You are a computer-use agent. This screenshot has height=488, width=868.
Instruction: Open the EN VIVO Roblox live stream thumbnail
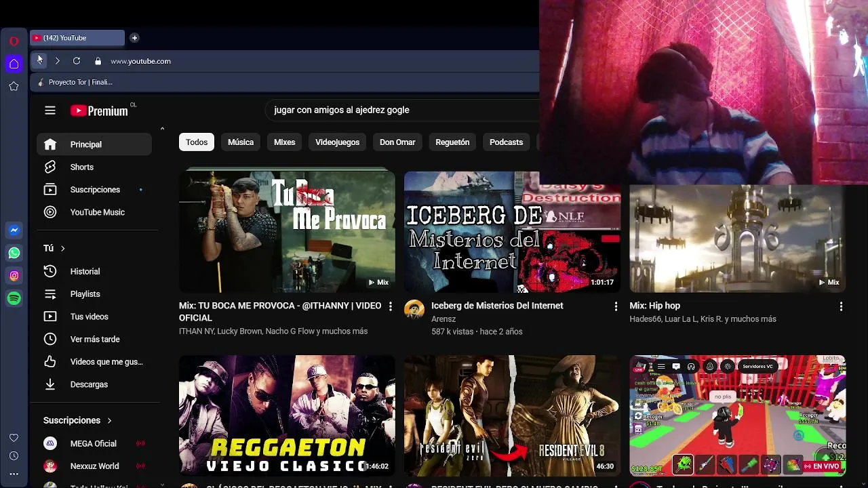tap(738, 415)
